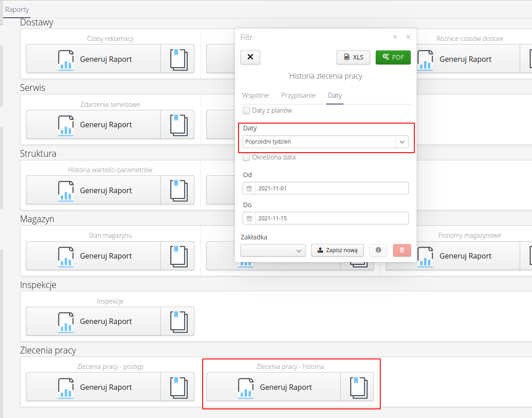Click calendar icon of the Do date field

(x=249, y=219)
